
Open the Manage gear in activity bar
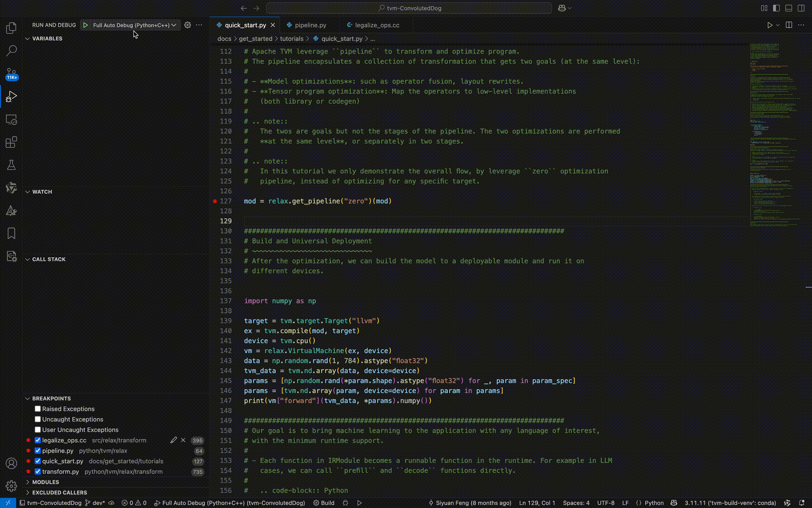coord(11,486)
